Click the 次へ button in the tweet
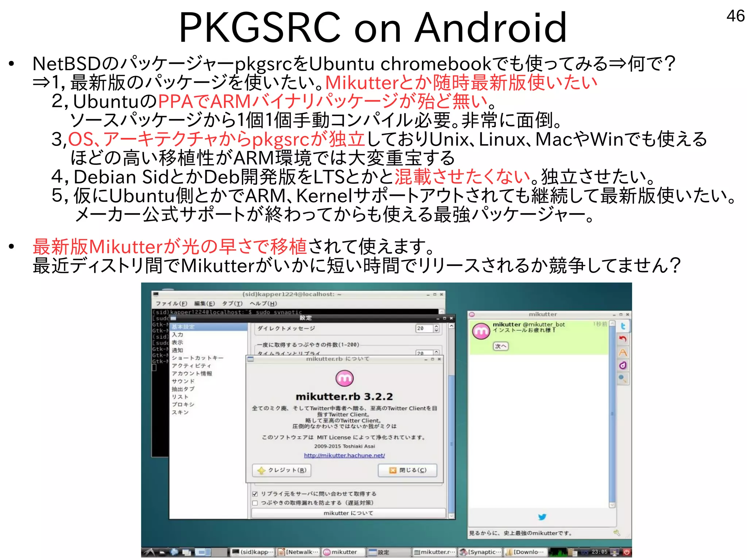This screenshot has height=560, width=747. (500, 346)
